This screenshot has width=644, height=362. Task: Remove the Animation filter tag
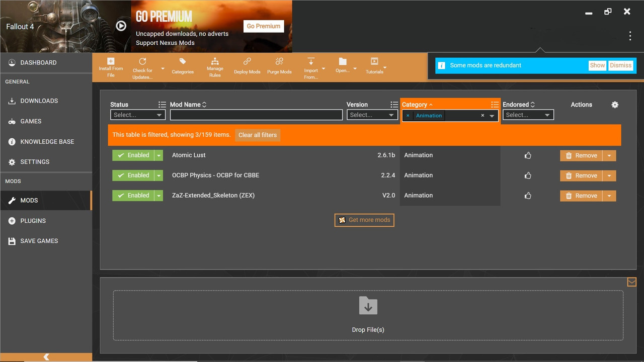click(408, 116)
